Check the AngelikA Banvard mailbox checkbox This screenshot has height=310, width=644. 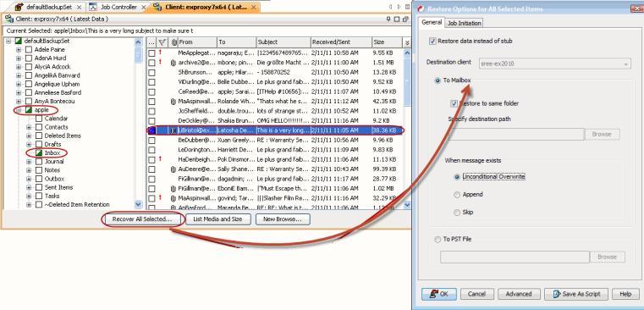pos(28,75)
